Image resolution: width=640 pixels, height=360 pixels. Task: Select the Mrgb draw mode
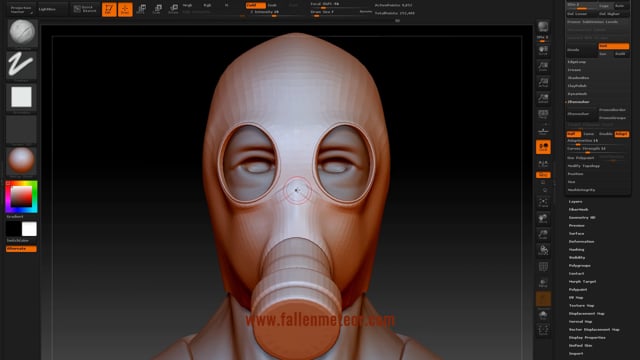(x=187, y=5)
